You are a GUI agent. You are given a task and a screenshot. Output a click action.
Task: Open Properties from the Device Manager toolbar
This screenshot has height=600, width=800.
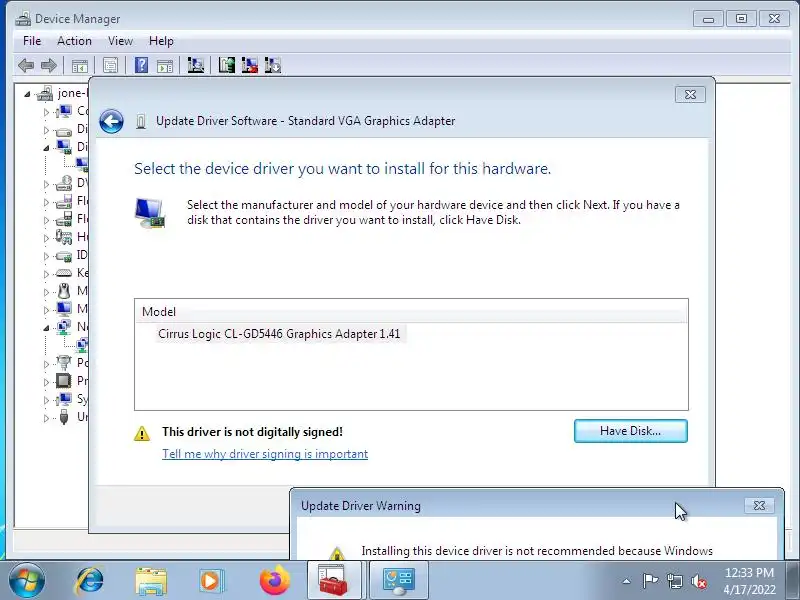[x=110, y=65]
